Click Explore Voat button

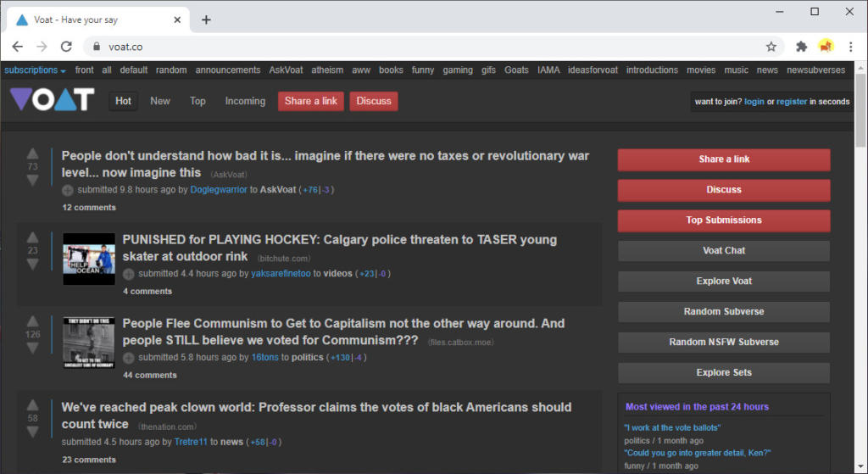tap(724, 282)
